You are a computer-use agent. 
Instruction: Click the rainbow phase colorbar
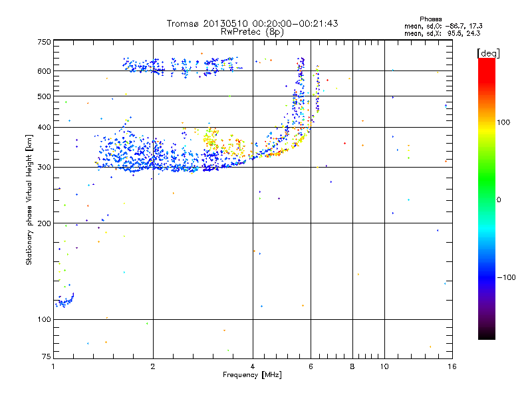[x=487, y=198]
